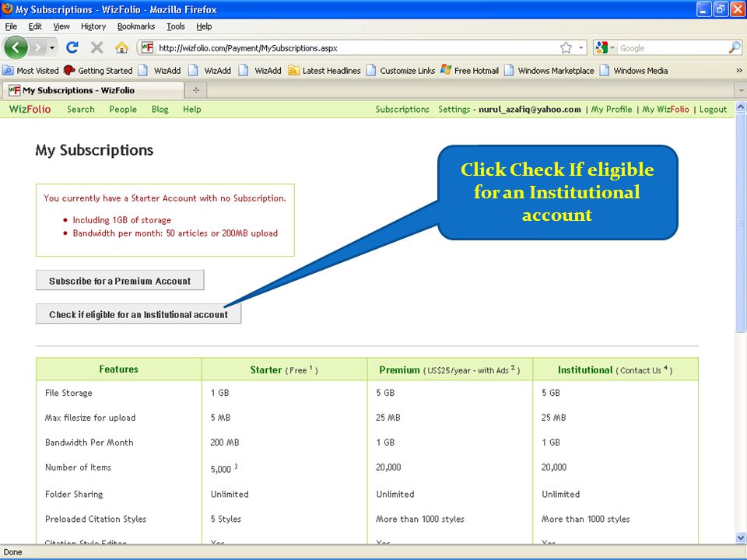This screenshot has height=560, width=747.
Task: Click the WizFolio site icon in address bar
Action: coord(147,47)
